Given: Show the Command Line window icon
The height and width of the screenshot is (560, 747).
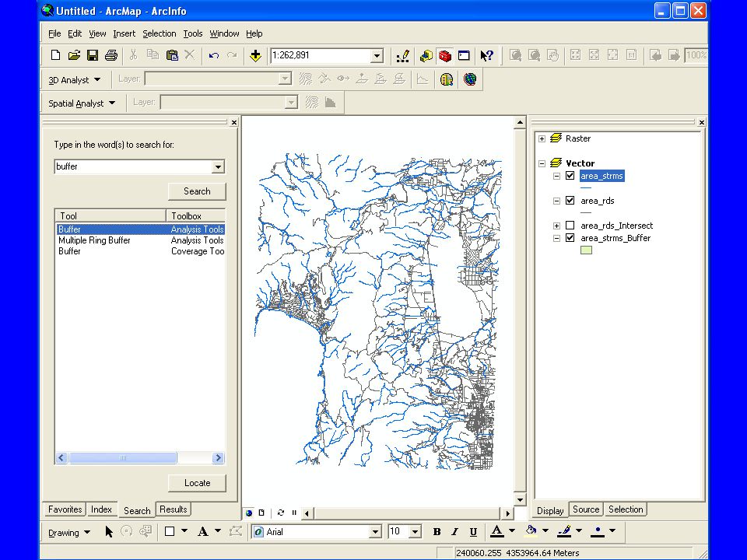Looking at the screenshot, I should coord(464,56).
